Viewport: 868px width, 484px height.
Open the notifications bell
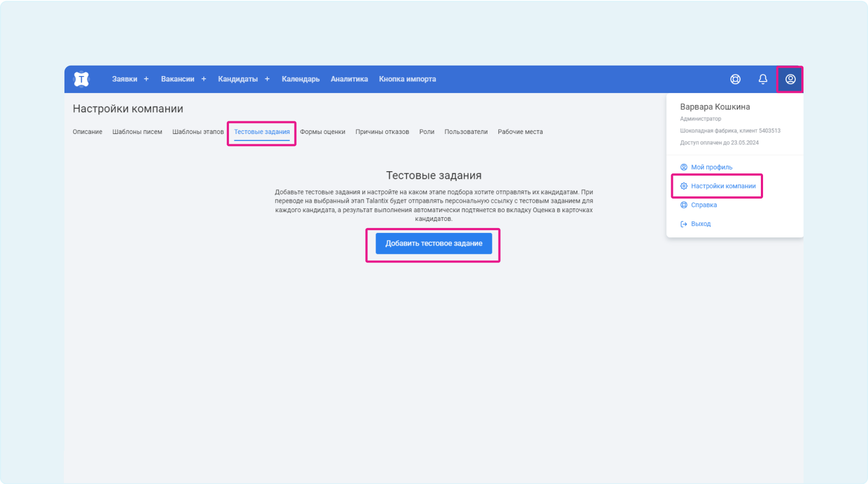tap(763, 79)
